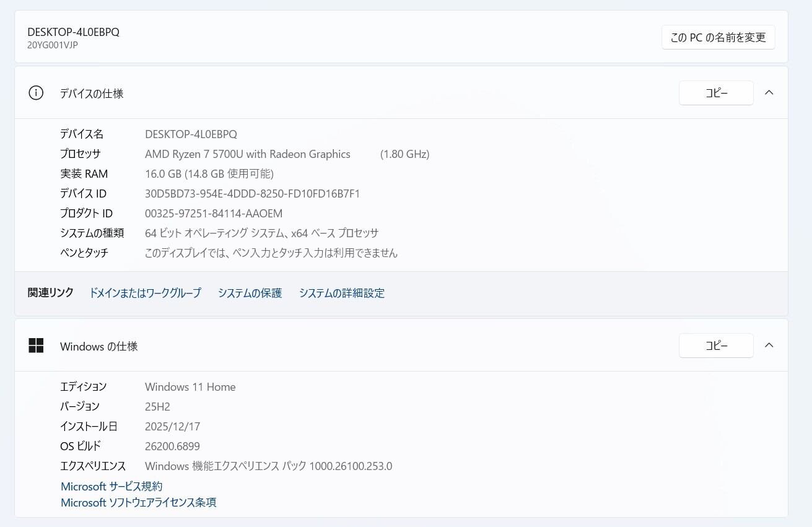
Task: Click the Windows の仕様 section title
Action: pyautogui.click(x=99, y=346)
